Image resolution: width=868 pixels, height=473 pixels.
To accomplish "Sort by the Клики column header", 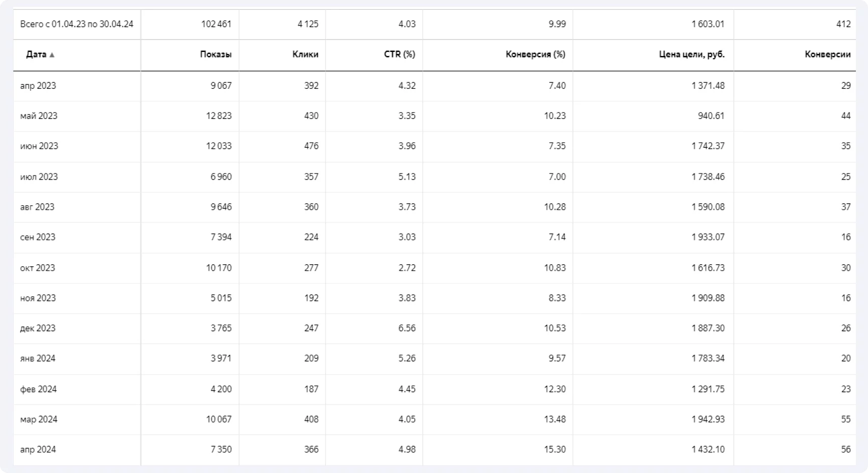I will pos(305,54).
